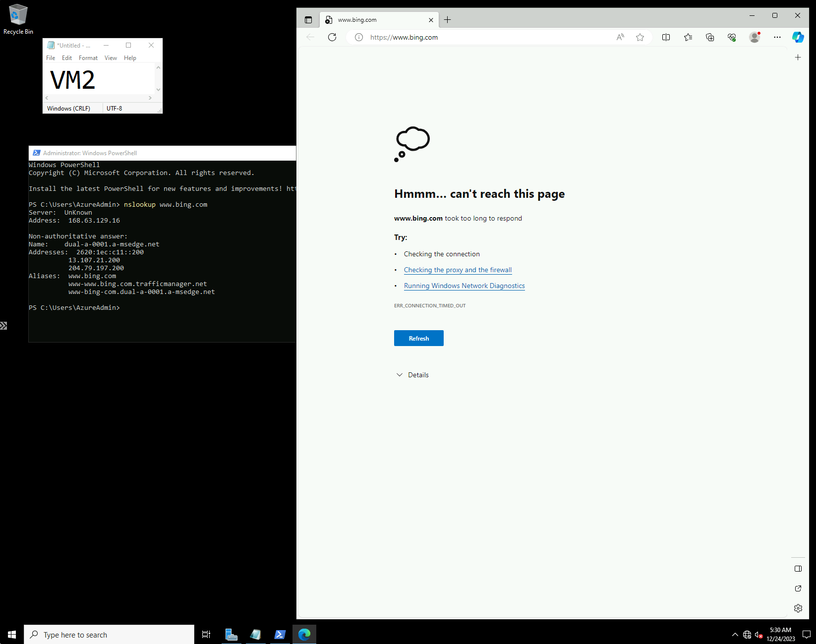Viewport: 816px width, 644px height.
Task: Toggle the sidebar panel icon at bottom right
Action: pyautogui.click(x=798, y=569)
